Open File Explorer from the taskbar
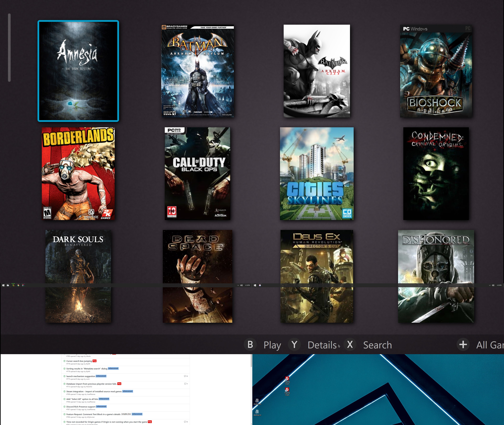Viewport: 504px width, 425px height. pos(8,285)
